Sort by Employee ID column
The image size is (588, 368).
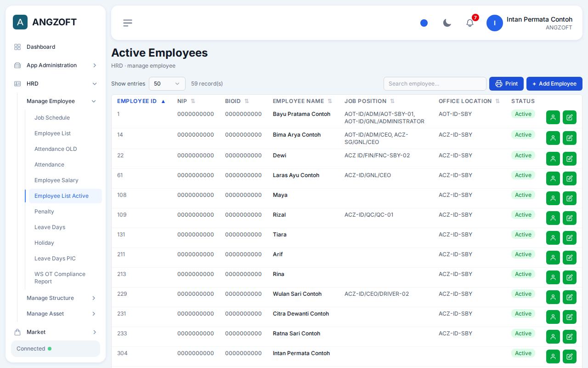(141, 101)
